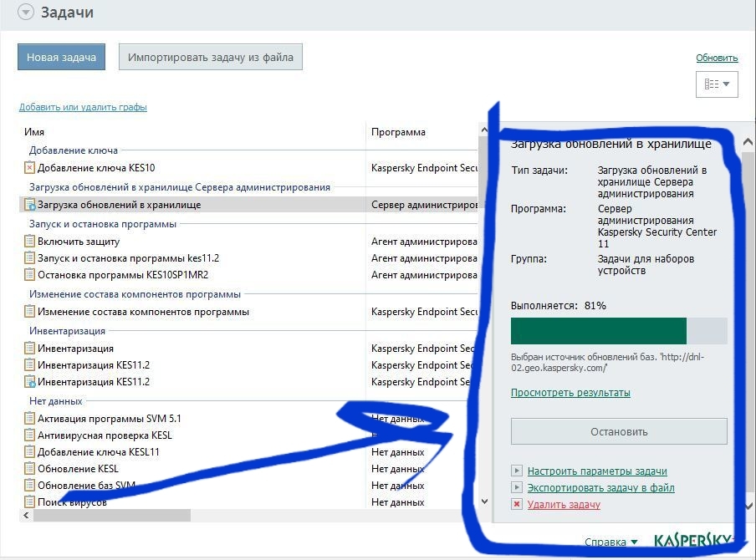Click icon of Поиск вирусов task
Viewport: 756px width, 560px height.
point(29,501)
